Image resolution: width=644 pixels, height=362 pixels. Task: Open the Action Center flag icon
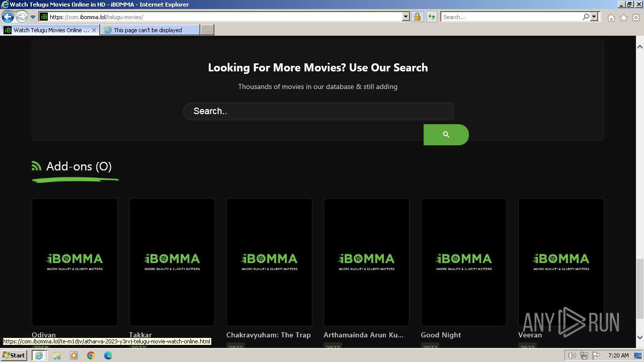click(597, 356)
